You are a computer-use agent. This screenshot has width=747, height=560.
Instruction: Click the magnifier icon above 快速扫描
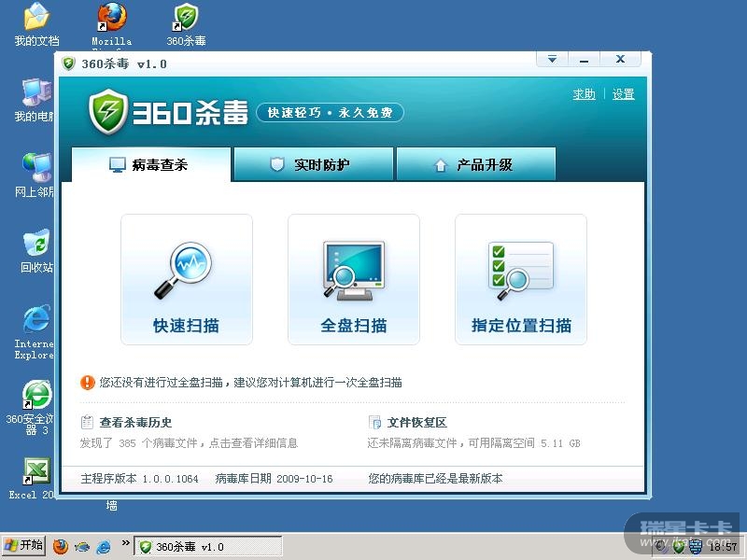click(x=183, y=271)
